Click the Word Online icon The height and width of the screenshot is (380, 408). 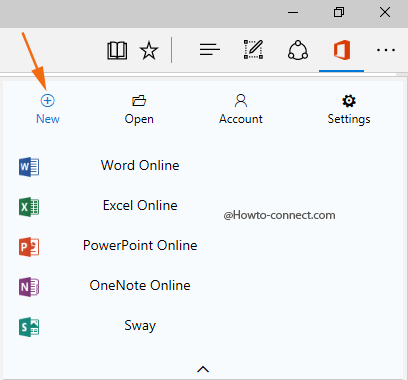(29, 167)
